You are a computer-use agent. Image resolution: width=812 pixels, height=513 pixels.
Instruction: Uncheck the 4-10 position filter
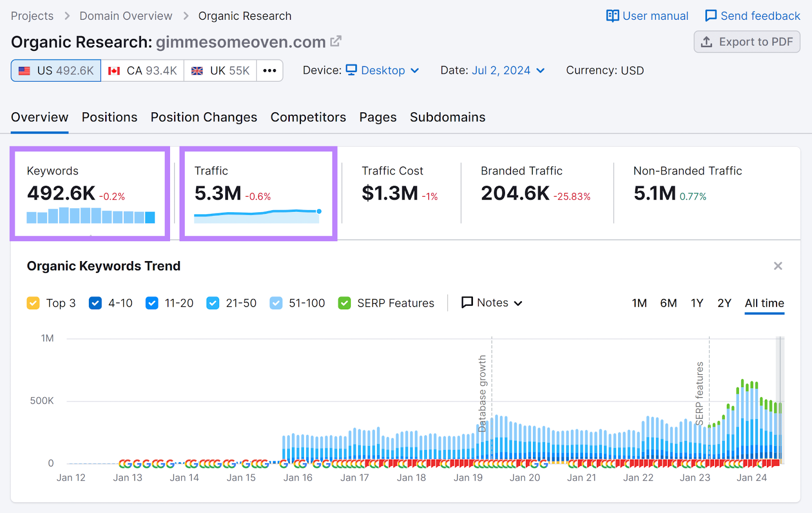(95, 303)
